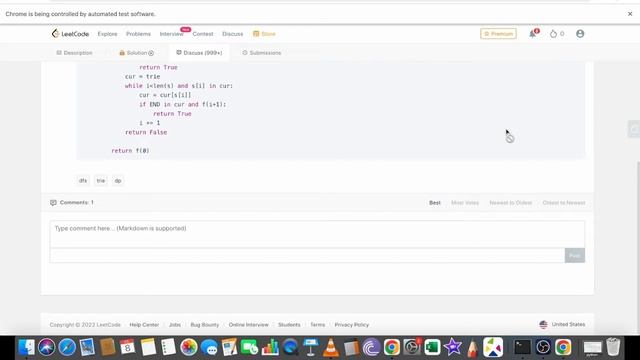The image size is (640, 360).
Task: Click the trie tag
Action: point(101,180)
